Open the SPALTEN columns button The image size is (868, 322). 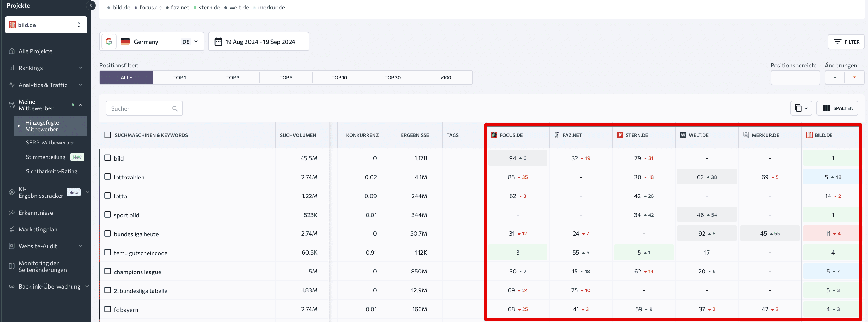click(837, 108)
